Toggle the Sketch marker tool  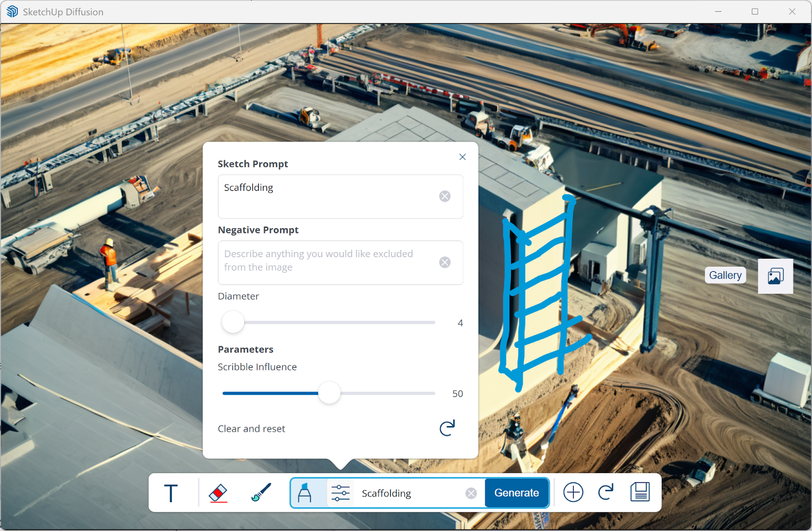pyautogui.click(x=304, y=492)
